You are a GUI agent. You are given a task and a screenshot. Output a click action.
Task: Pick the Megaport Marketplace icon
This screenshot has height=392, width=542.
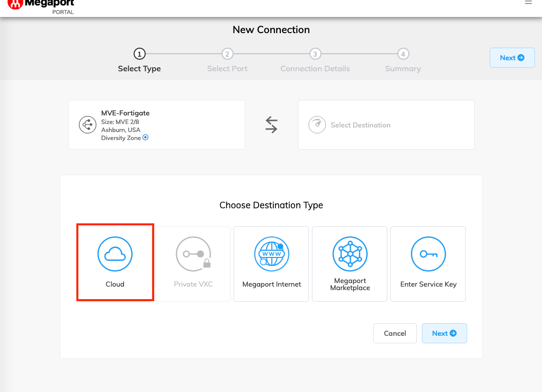(350, 254)
